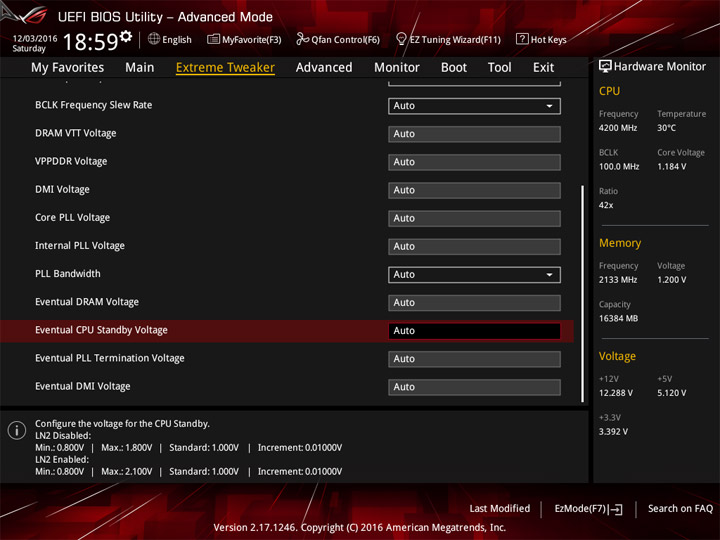Click the 30°C CPU temperature value
The height and width of the screenshot is (540, 720).
click(666, 128)
